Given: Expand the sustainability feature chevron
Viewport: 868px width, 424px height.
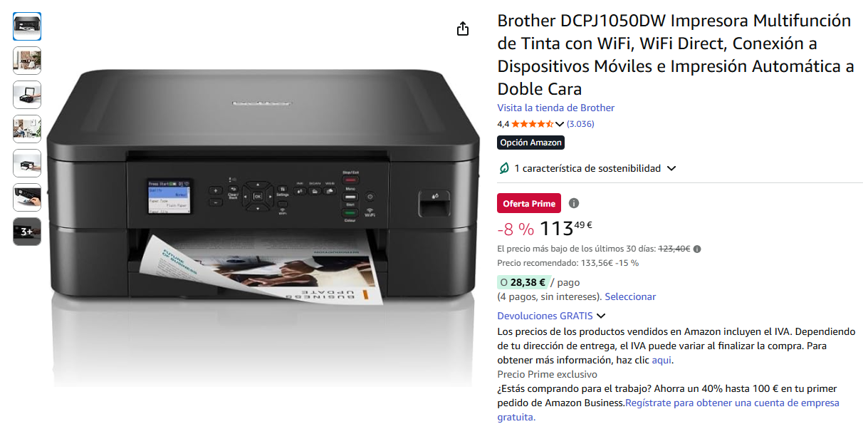Looking at the screenshot, I should tap(671, 169).
